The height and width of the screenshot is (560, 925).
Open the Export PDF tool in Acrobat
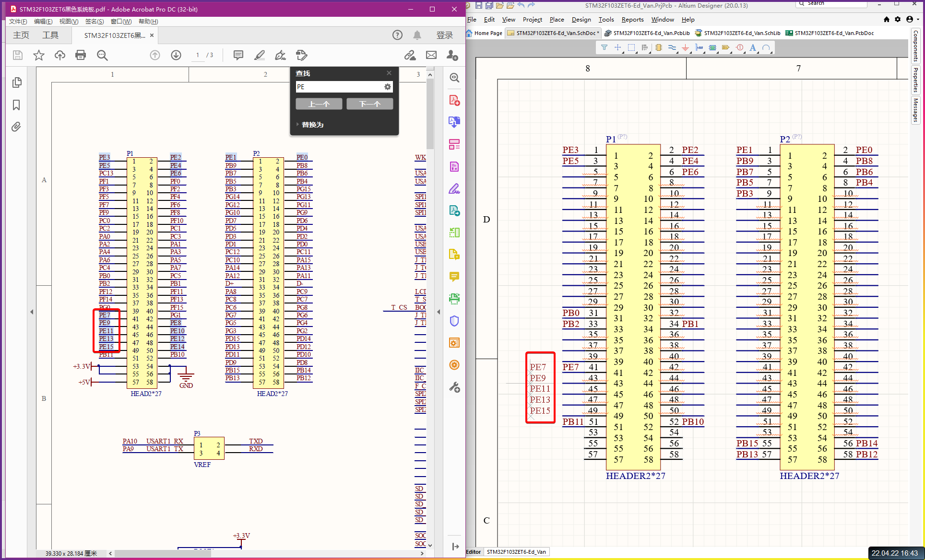click(454, 122)
